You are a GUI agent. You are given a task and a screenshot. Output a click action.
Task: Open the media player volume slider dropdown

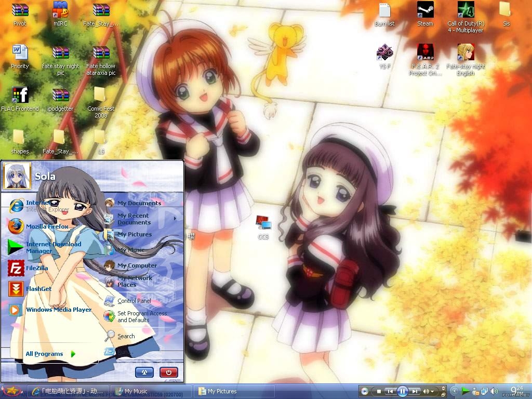pyautogui.click(x=432, y=392)
